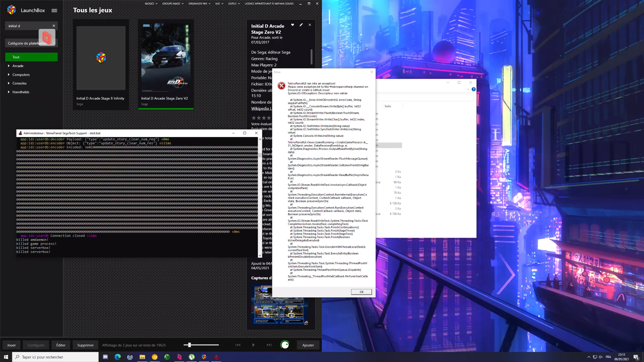Open the OUTILS dropdown menu
Image resolution: width=644 pixels, height=362 pixels.
tap(234, 4)
